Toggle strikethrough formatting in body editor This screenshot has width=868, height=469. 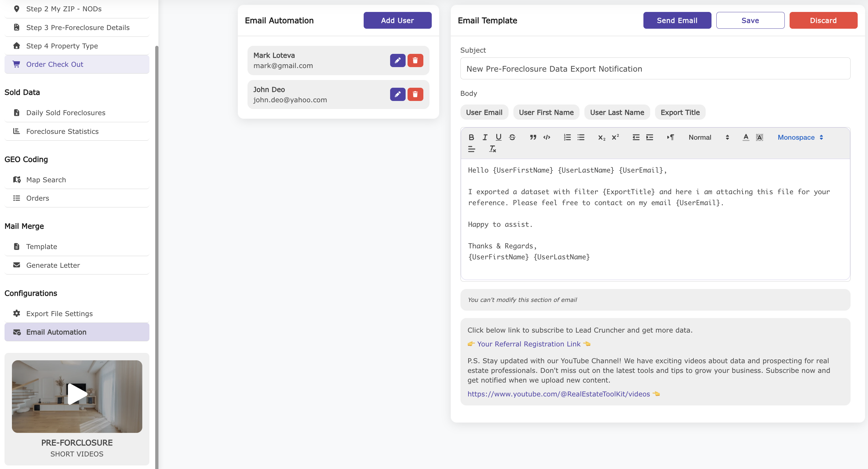[x=512, y=137]
